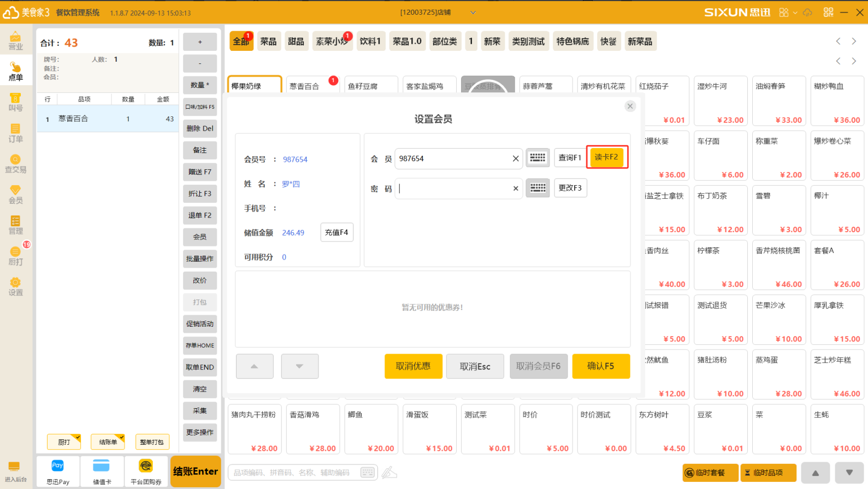Click into the 密码 password input field
The image size is (868, 489).
[x=453, y=188]
